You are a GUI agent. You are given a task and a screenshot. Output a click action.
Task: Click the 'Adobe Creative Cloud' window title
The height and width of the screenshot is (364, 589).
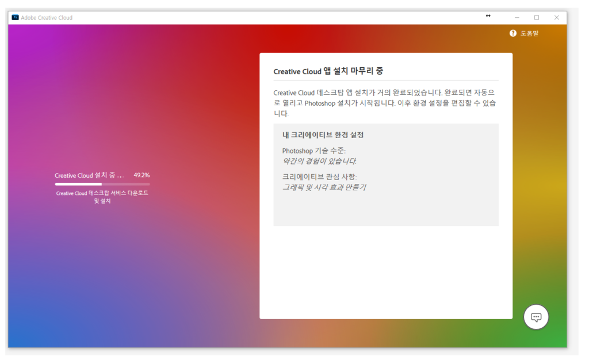pyautogui.click(x=47, y=18)
